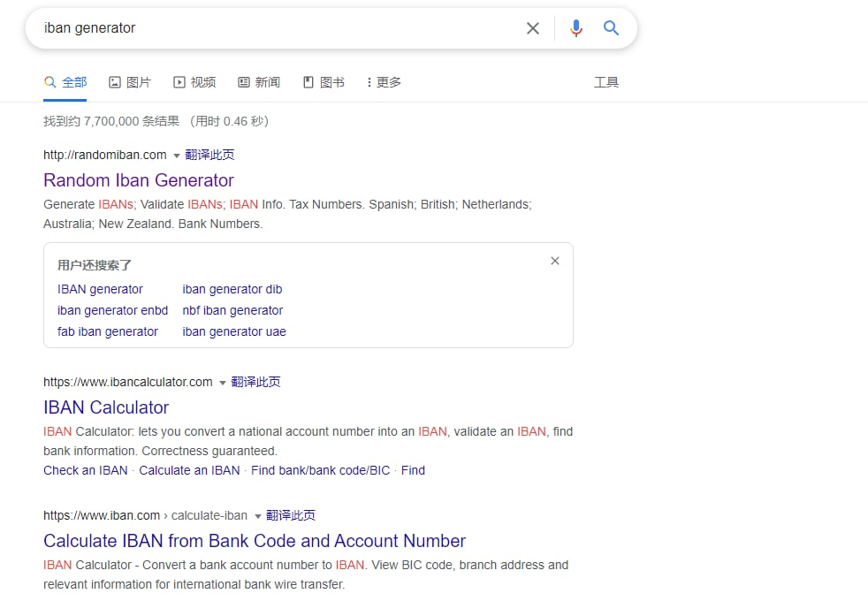The height and width of the screenshot is (601, 868).
Task: Submit search using the magnifier icon
Action: click(611, 27)
